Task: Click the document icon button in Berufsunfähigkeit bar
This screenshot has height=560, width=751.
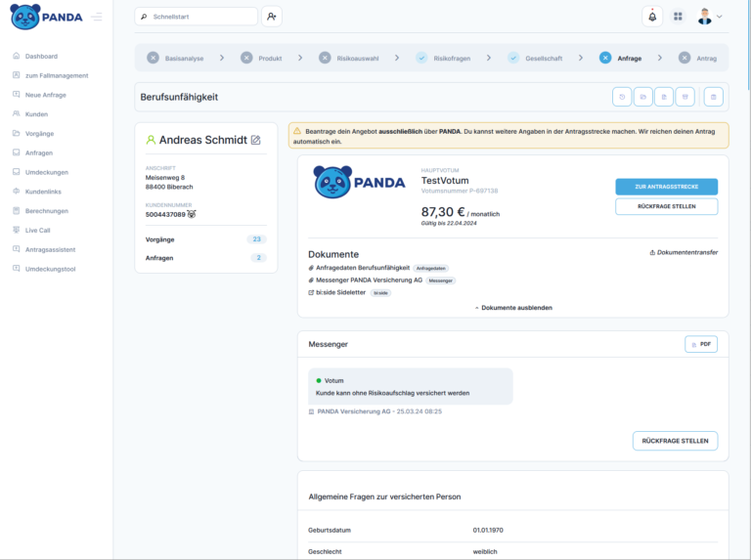Action: point(664,97)
